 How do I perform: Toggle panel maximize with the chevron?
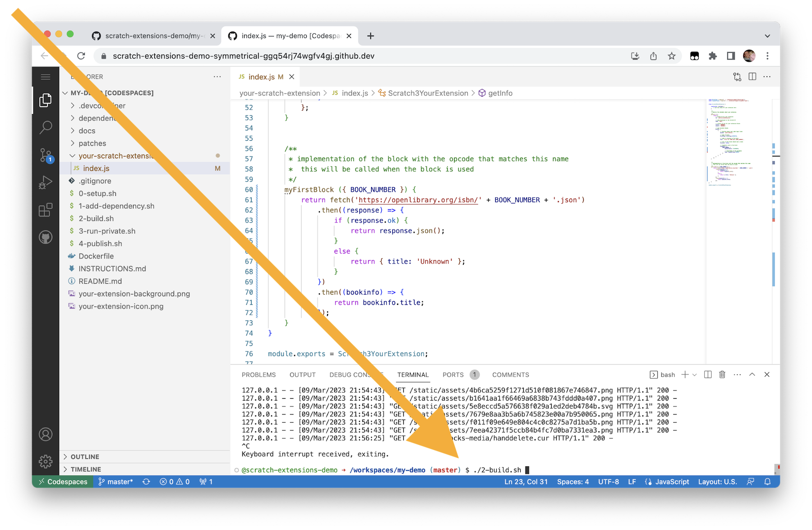pos(752,374)
